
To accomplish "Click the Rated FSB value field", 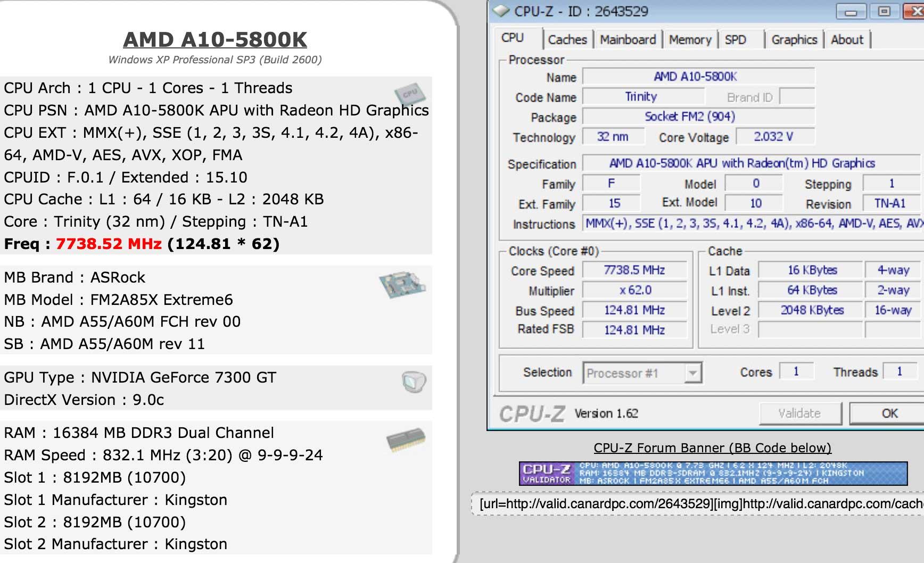I will tap(634, 330).
